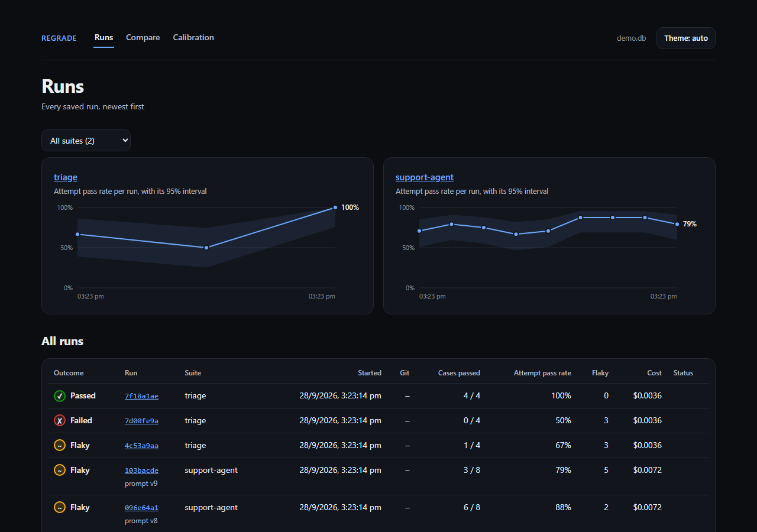Click the Flaky column header
Screen dimensions: 757x532
600,373
